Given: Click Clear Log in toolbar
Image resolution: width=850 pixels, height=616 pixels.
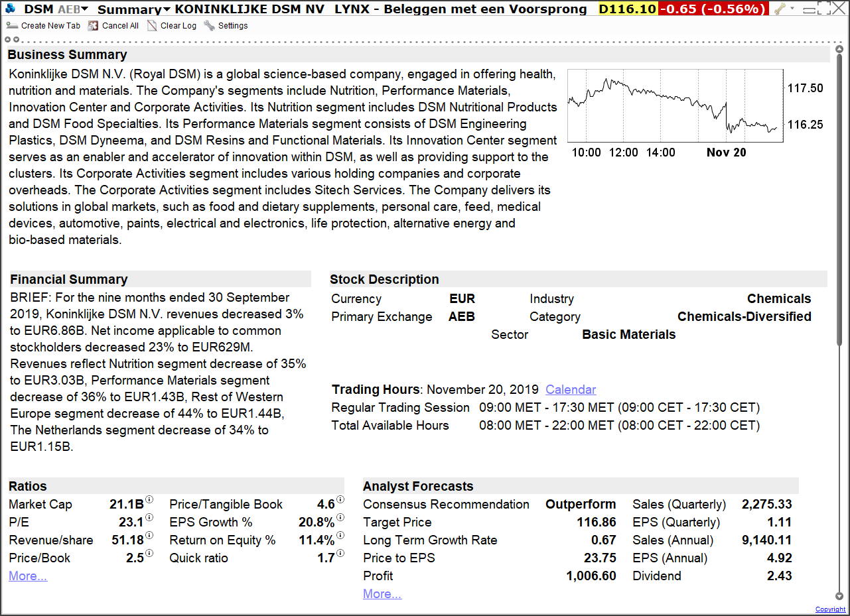Looking at the screenshot, I should coord(172,25).
